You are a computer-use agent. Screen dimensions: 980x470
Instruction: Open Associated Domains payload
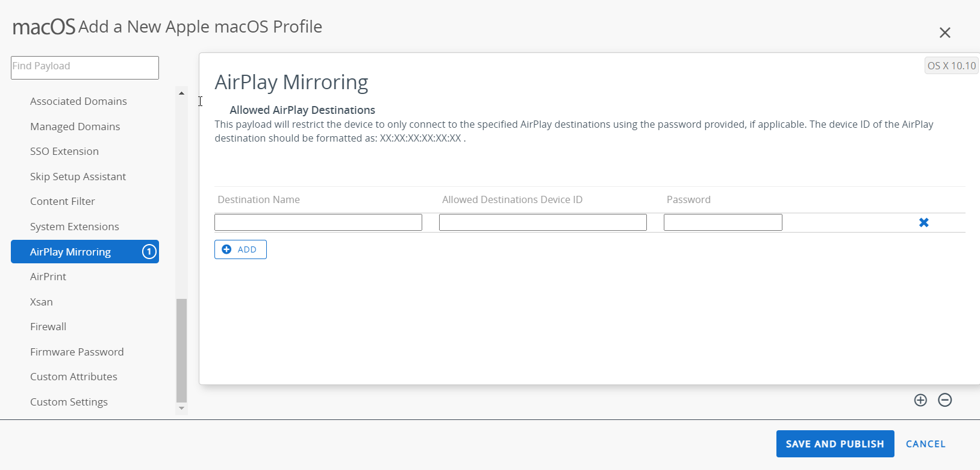pyautogui.click(x=78, y=101)
